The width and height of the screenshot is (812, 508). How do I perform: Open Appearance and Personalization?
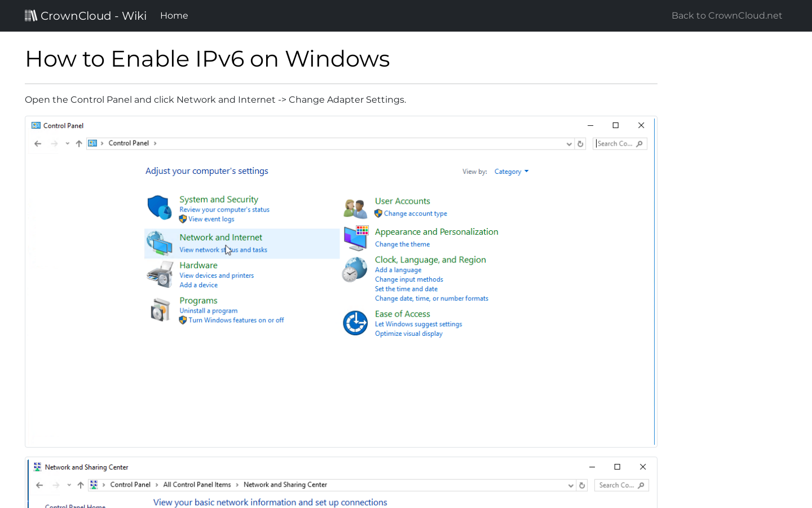coord(436,232)
